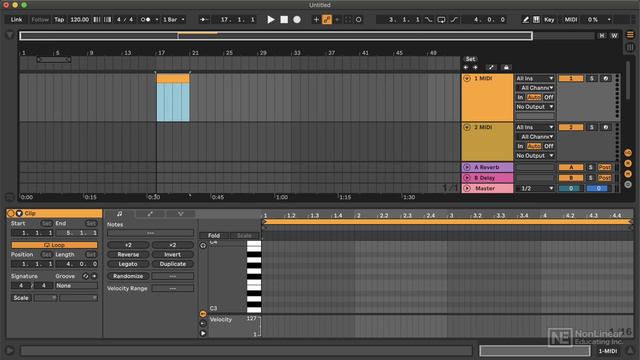Click the Invert notes button
This screenshot has width=640, height=360.
tap(172, 255)
